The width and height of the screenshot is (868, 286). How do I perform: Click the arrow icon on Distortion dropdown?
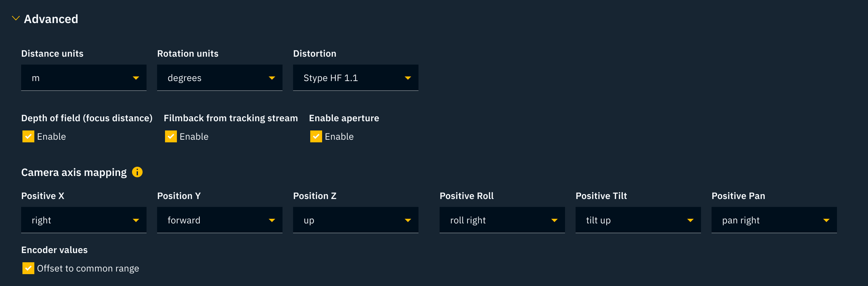coord(408,78)
